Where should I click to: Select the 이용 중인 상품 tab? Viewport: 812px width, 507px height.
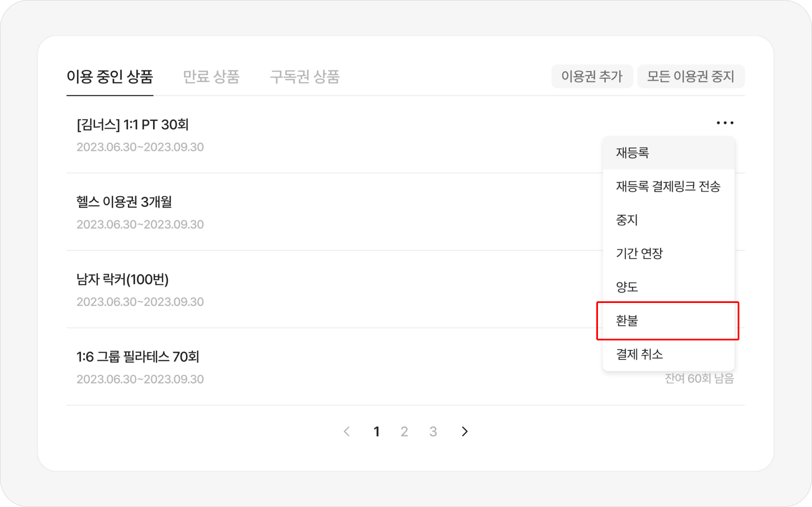point(110,77)
